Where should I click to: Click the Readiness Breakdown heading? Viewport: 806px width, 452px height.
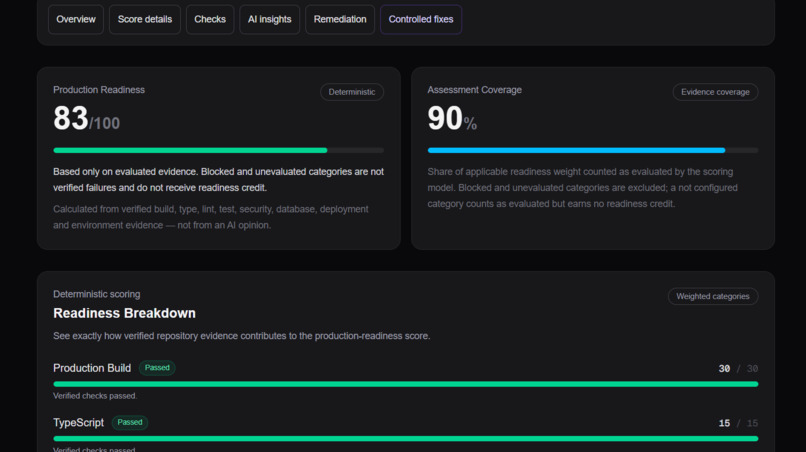[x=124, y=313]
